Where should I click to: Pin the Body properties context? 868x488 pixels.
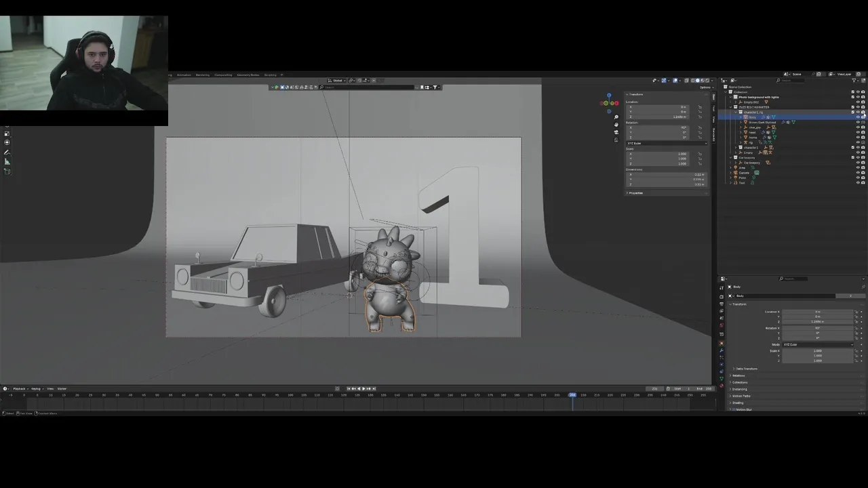click(863, 287)
